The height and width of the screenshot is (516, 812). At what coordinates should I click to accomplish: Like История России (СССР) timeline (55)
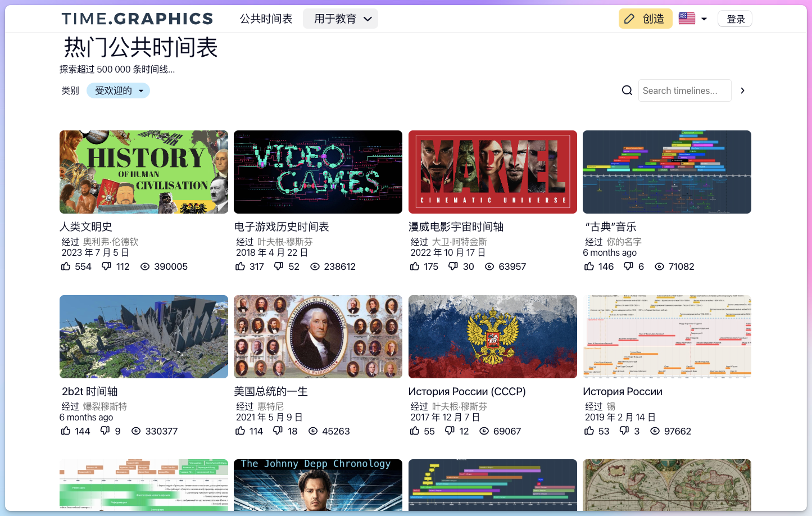(415, 431)
